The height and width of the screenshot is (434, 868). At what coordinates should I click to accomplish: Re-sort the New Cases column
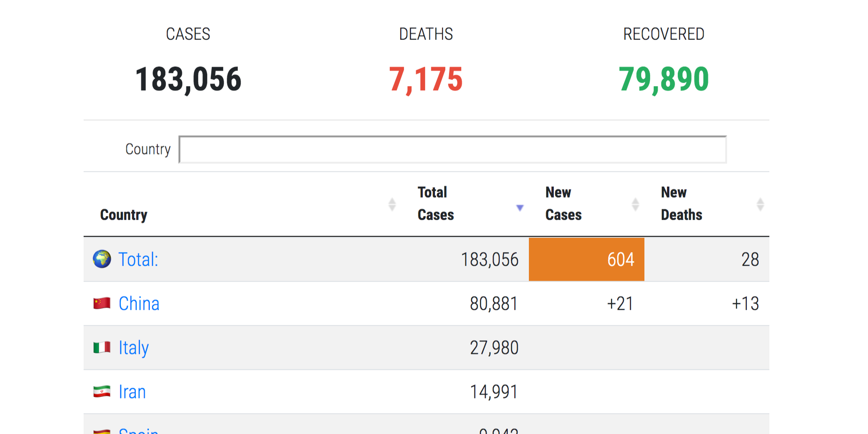[x=563, y=203]
